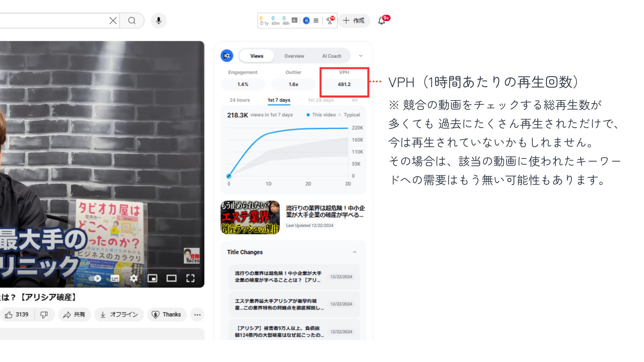Collapse the vidIQ panel chevron
Image resolution: width=644 pixels, height=362 pixels.
tap(361, 56)
